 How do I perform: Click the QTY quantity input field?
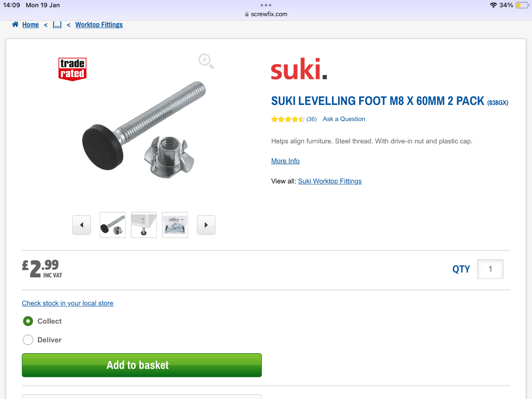(x=490, y=269)
